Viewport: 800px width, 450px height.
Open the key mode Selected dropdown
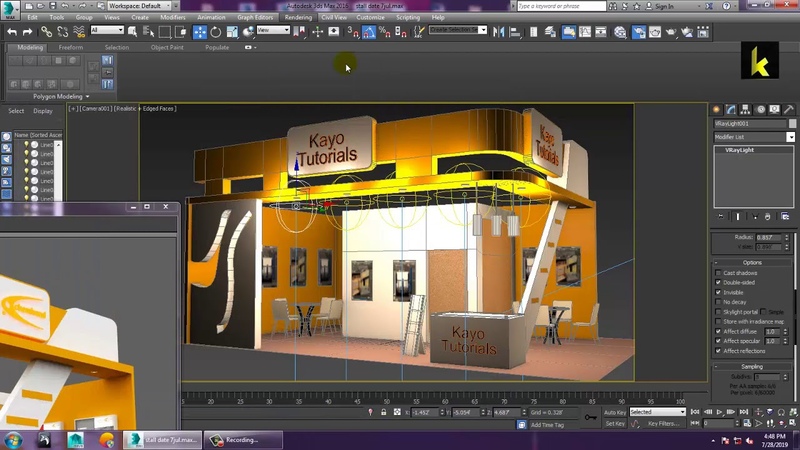coord(657,412)
